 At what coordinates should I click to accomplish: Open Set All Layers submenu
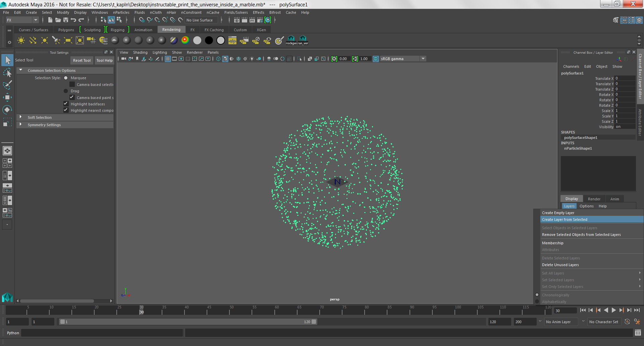point(592,273)
